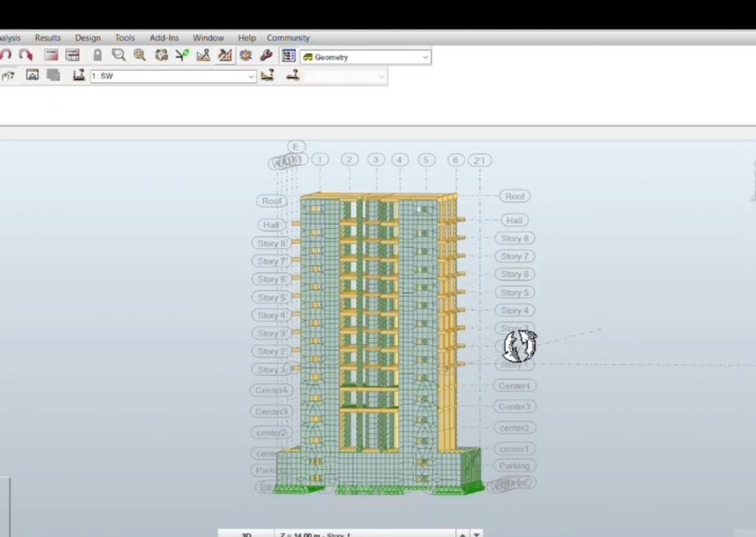Click grid axis bubble 3
The height and width of the screenshot is (537, 756).
coord(376,160)
